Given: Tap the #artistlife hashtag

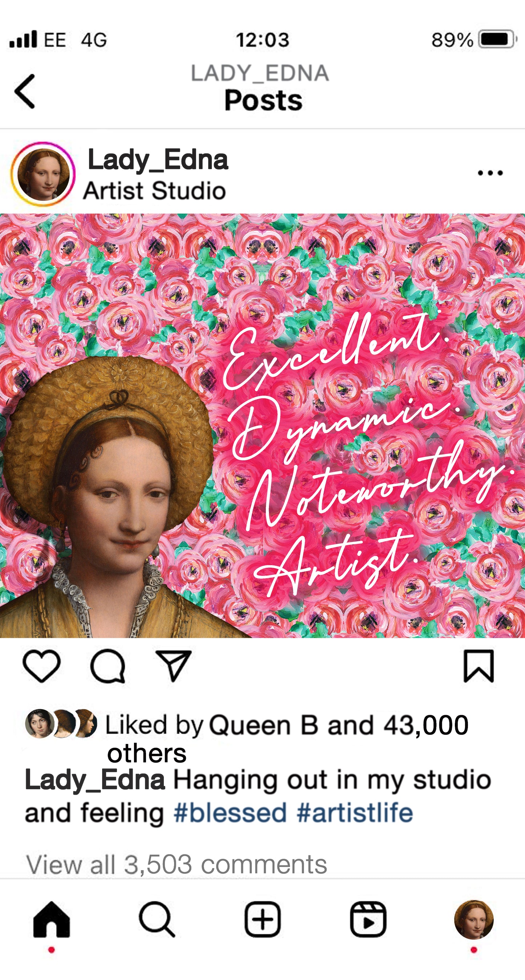Looking at the screenshot, I should 355,813.
